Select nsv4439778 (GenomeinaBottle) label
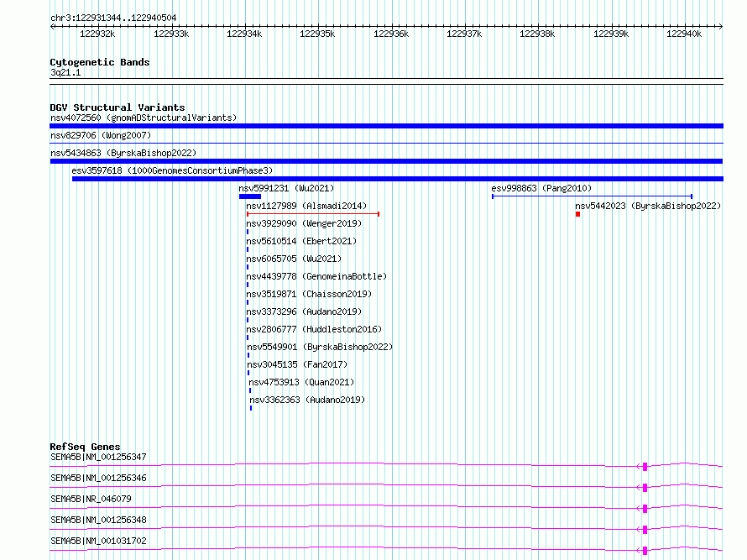Screen dimensions: 747x560 pyautogui.click(x=316, y=276)
